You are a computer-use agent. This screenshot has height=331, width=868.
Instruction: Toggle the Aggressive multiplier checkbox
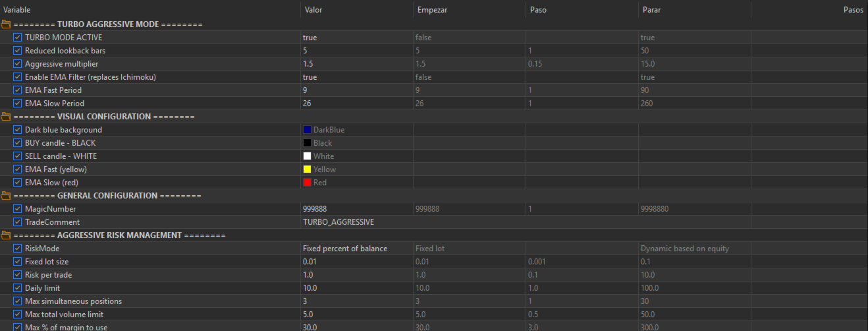click(x=18, y=64)
